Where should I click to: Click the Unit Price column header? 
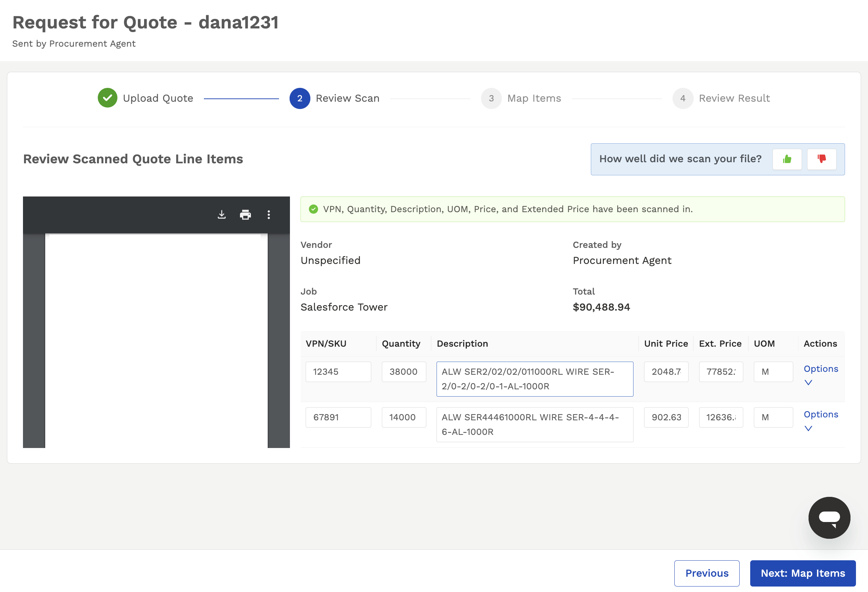[666, 344]
